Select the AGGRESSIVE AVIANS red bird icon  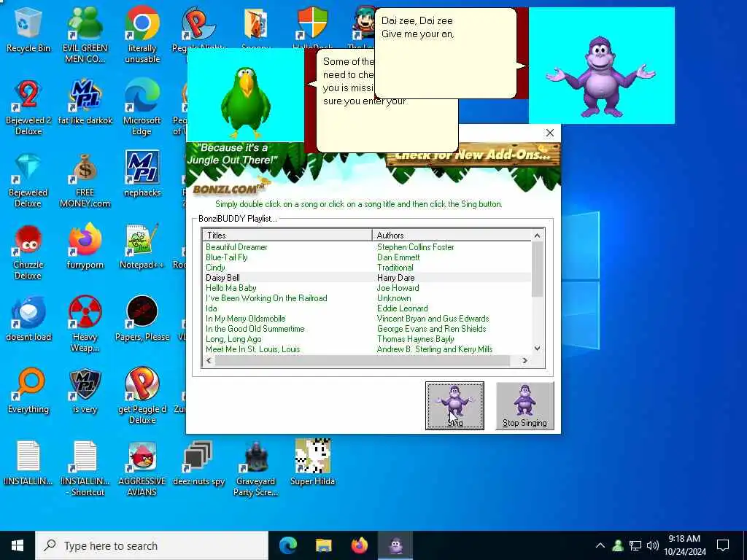coord(142,469)
